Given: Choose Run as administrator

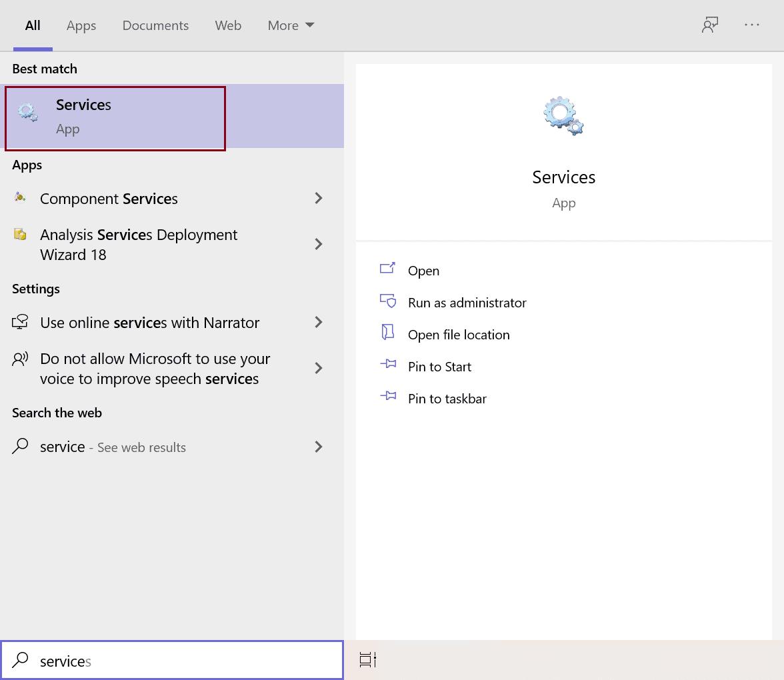Looking at the screenshot, I should pos(467,303).
